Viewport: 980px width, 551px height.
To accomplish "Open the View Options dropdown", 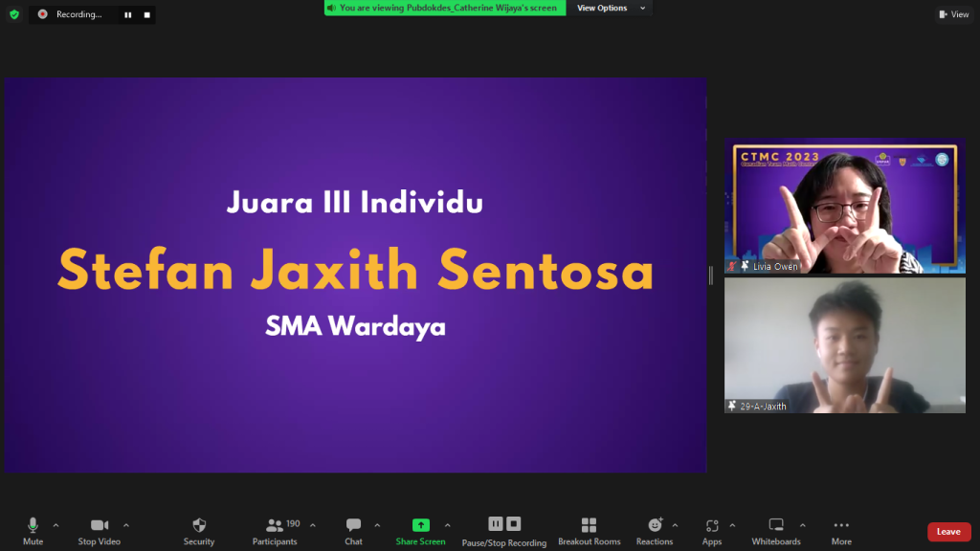I will (612, 8).
